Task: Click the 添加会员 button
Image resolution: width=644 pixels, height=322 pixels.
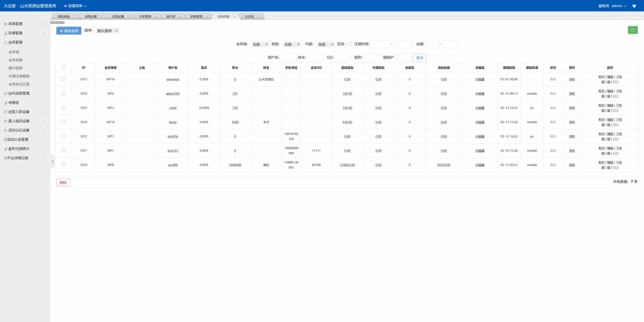Action: coord(69,31)
